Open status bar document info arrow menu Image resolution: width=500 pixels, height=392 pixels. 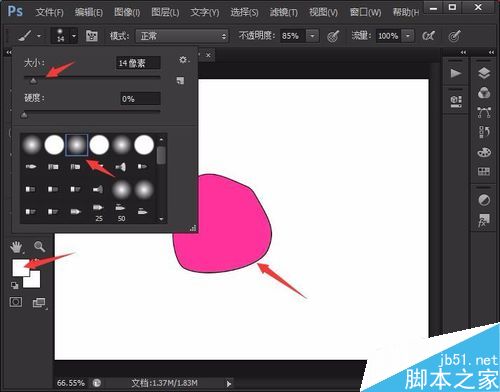[229, 384]
